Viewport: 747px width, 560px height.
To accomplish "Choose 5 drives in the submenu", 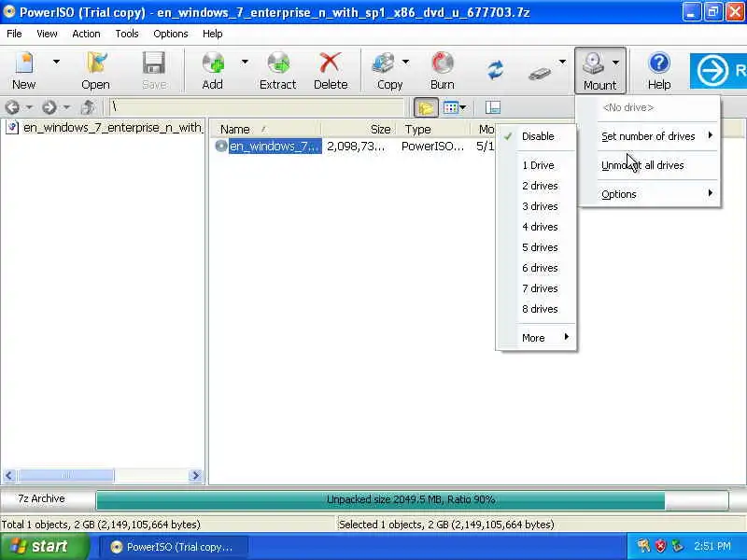I will pos(536,247).
